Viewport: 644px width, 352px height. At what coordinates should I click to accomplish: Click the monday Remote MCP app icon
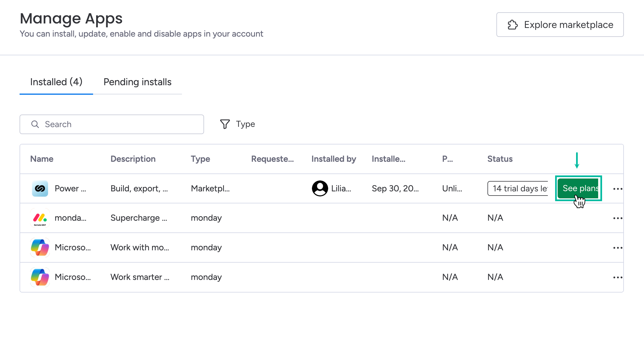[40, 218]
